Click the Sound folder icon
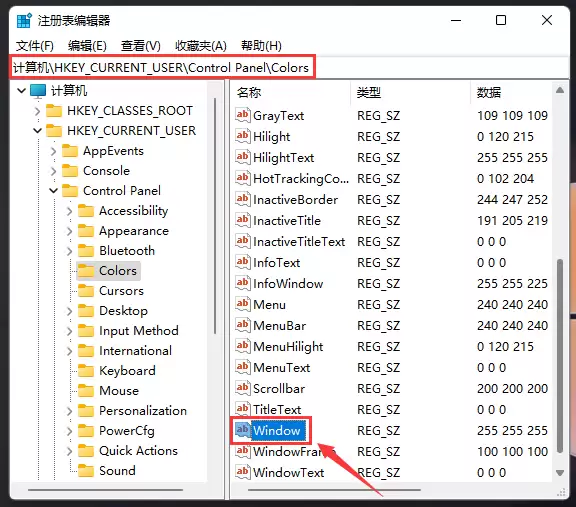The width and height of the screenshot is (576, 507). click(x=86, y=471)
